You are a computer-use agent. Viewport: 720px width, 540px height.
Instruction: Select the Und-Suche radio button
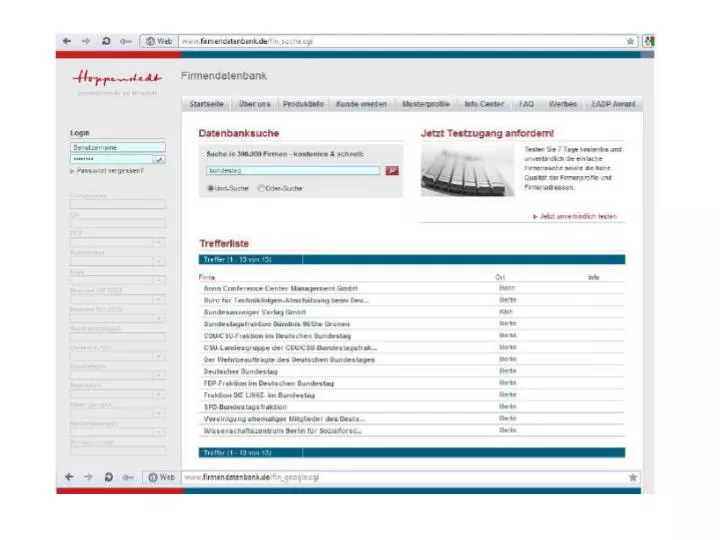click(x=211, y=188)
